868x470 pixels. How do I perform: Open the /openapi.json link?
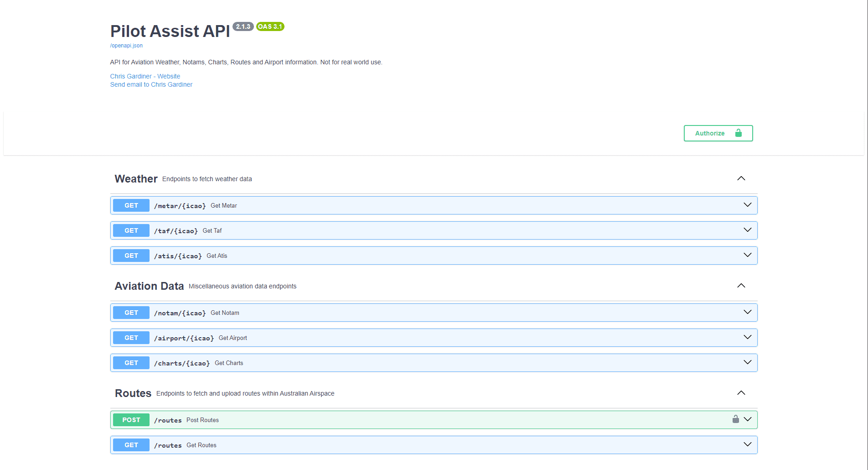point(126,46)
